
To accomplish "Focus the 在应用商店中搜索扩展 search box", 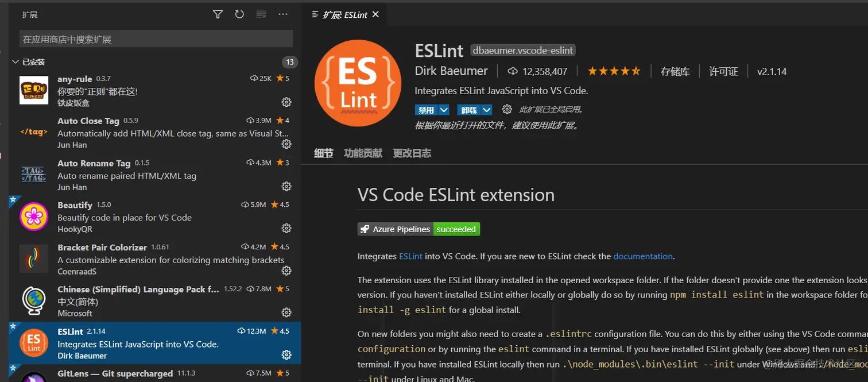I will click(156, 39).
